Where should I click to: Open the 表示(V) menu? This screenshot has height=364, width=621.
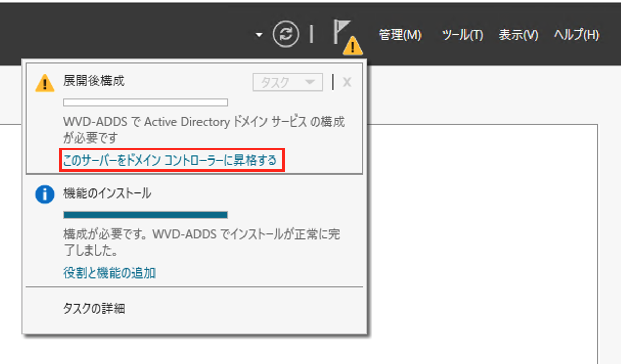(x=518, y=35)
